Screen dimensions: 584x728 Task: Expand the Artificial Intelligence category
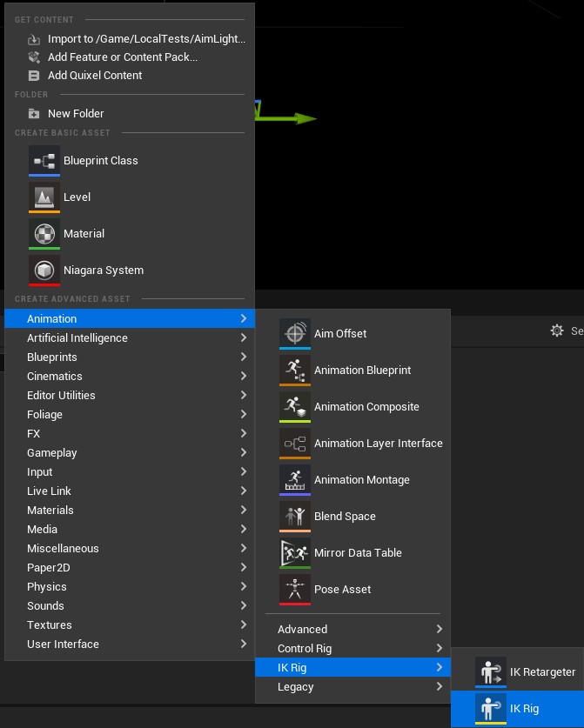(x=130, y=337)
